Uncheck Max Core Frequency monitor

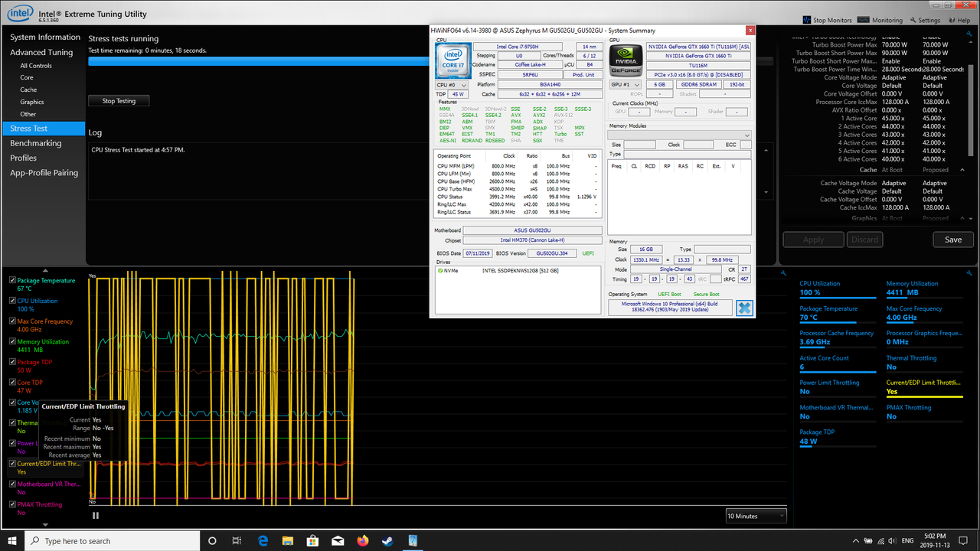point(12,321)
